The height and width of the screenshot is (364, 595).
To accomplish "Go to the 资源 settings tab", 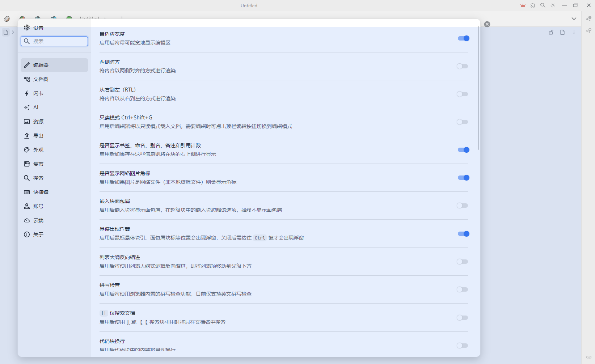I will pyautogui.click(x=54, y=122).
